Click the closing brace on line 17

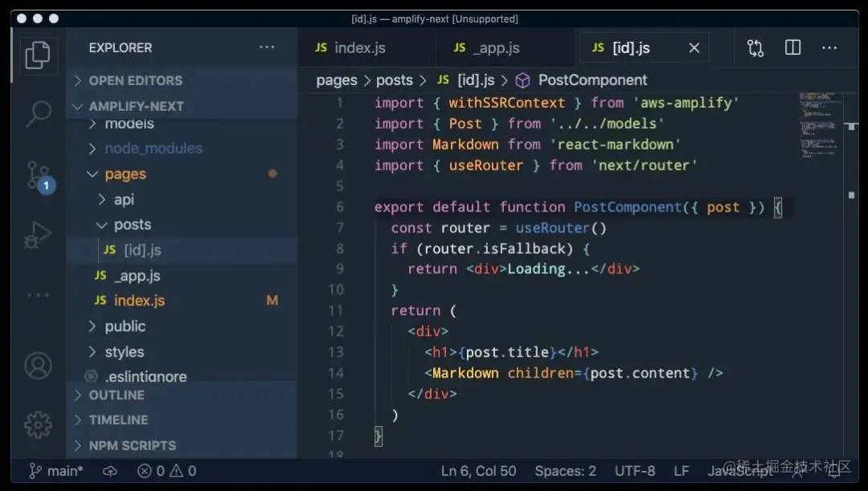[x=378, y=436]
